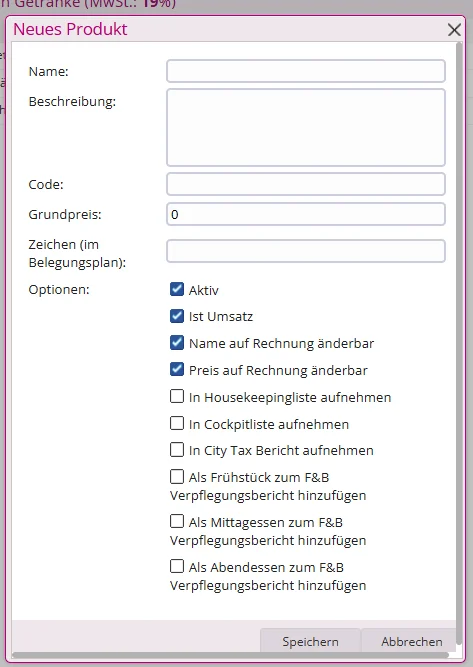Click the Beschreibung: label
Viewport: 473px width, 667px height.
(x=72, y=102)
